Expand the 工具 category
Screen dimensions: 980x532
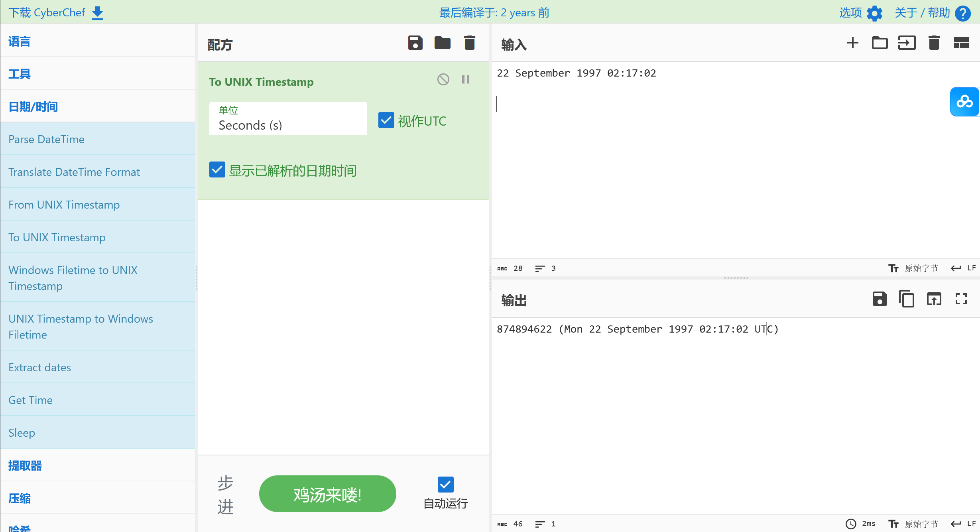[x=98, y=74]
